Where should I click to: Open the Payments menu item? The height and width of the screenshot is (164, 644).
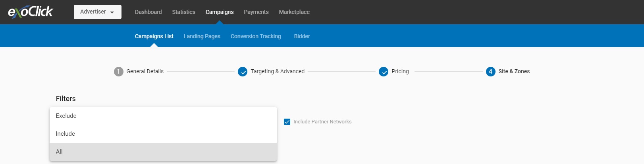click(256, 12)
